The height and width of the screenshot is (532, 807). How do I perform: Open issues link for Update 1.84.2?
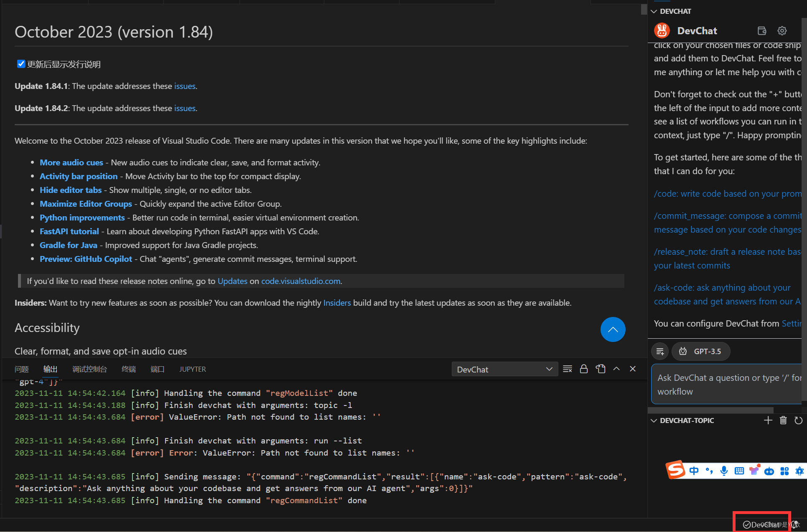pos(185,108)
